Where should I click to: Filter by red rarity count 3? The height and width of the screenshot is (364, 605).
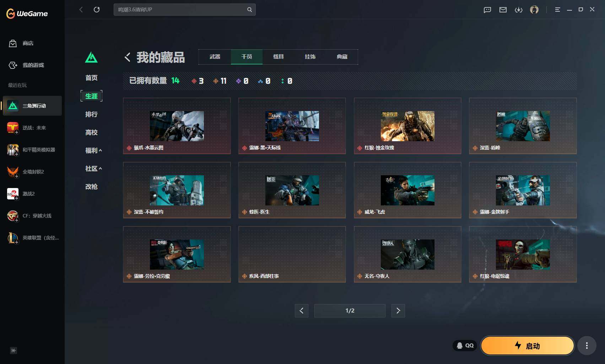(x=198, y=81)
